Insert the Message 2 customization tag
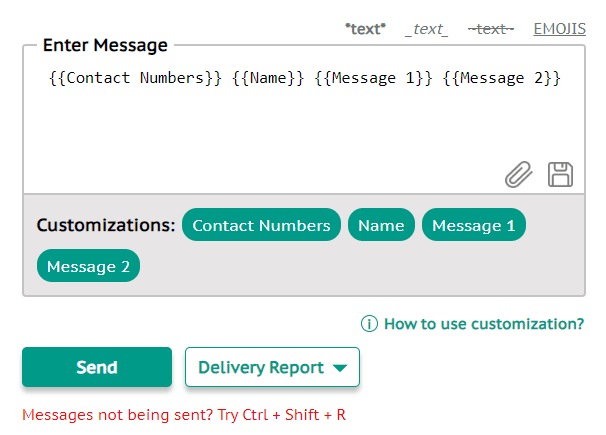This screenshot has height=435, width=606. 88,266
